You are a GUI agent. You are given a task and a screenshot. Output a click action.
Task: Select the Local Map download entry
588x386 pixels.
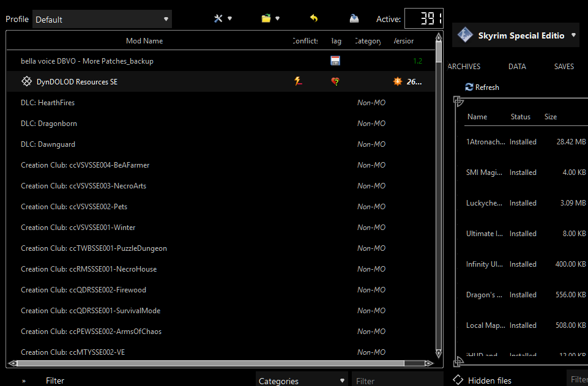pos(526,325)
